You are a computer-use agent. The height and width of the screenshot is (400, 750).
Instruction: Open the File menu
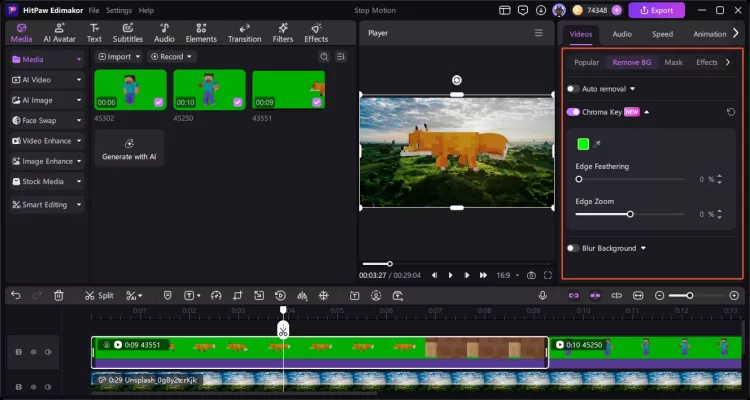click(94, 10)
